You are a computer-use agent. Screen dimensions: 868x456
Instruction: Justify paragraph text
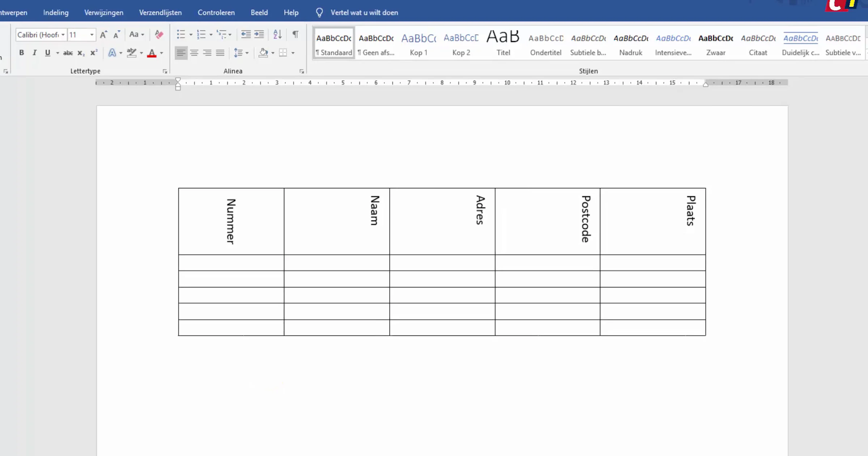click(x=220, y=53)
